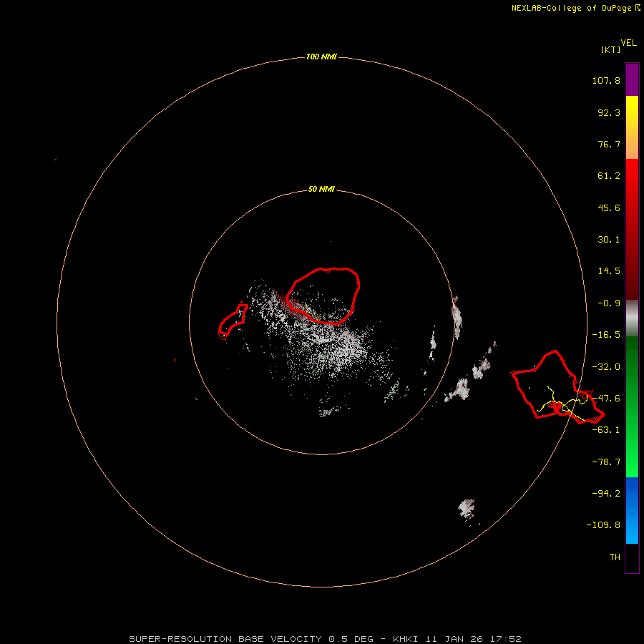Click the TH legend label
Viewport: 644px width, 644px height.
(x=615, y=557)
